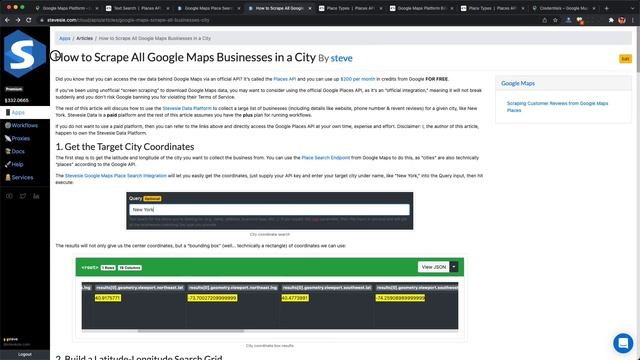Click the highlighted value -74.25908989999999
This screenshot has width=640, height=360.
400,298
